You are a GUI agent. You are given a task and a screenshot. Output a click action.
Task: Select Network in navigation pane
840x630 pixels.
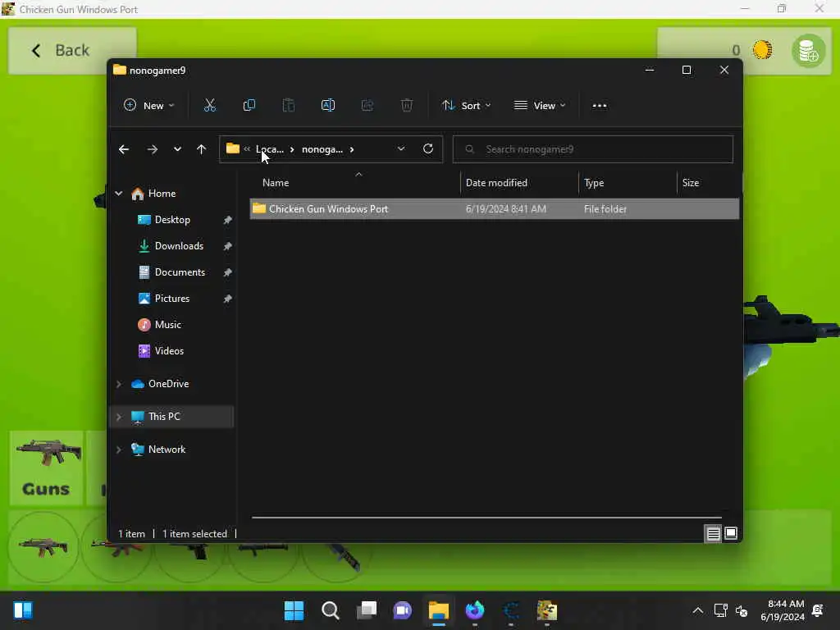pyautogui.click(x=167, y=450)
